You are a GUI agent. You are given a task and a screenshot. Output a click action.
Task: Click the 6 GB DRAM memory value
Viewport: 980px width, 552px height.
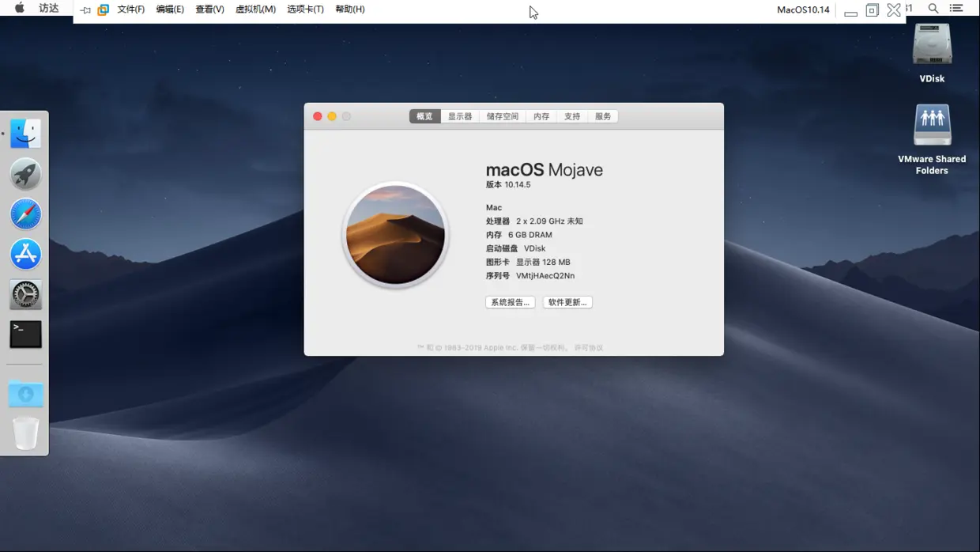tap(530, 235)
